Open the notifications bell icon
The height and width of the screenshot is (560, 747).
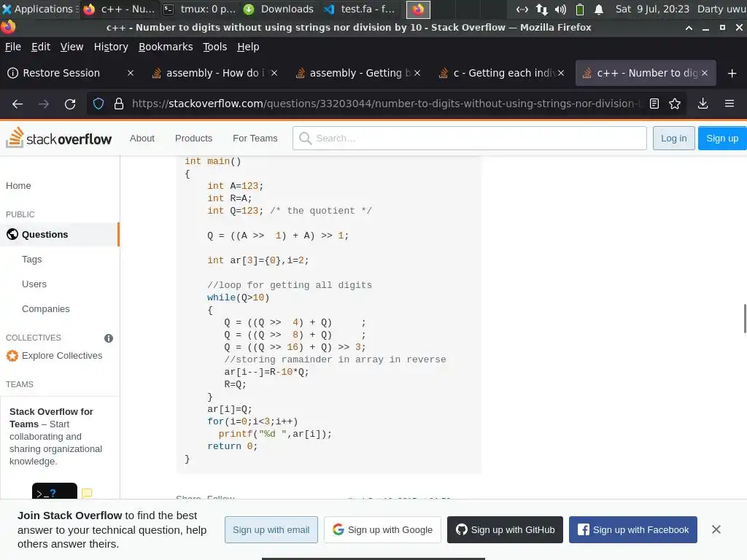click(599, 9)
